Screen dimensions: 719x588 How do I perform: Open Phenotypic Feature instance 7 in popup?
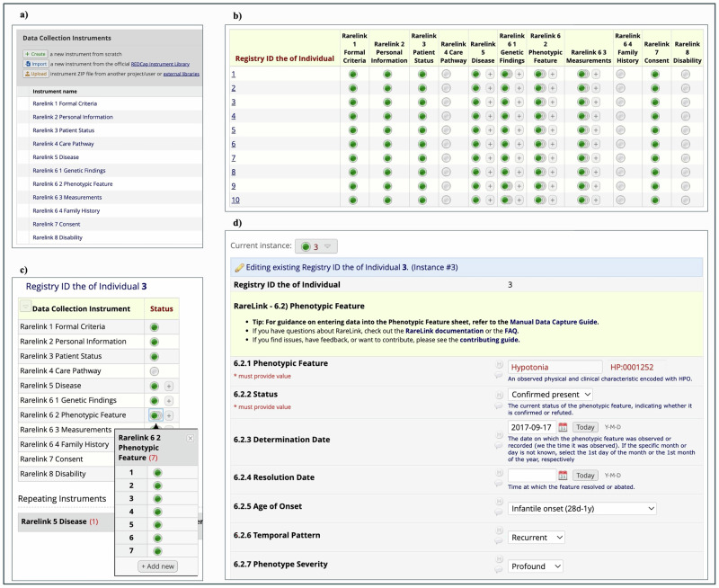click(x=158, y=551)
